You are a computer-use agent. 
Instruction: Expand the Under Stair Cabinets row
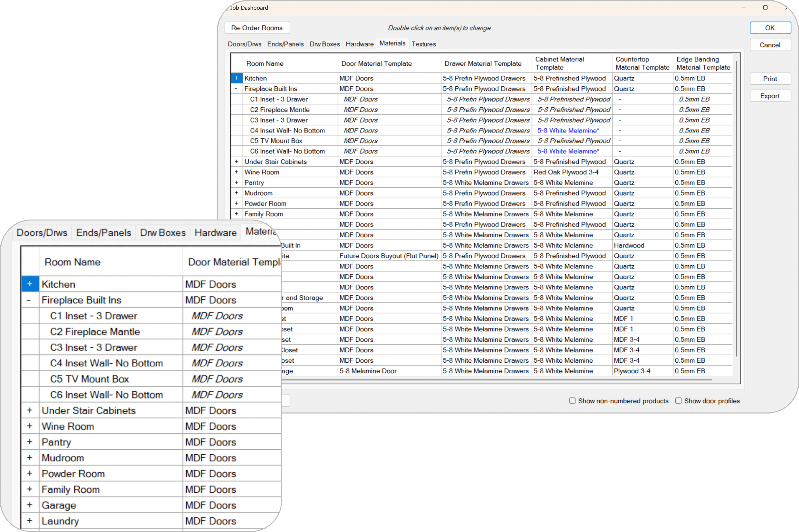pyautogui.click(x=237, y=162)
